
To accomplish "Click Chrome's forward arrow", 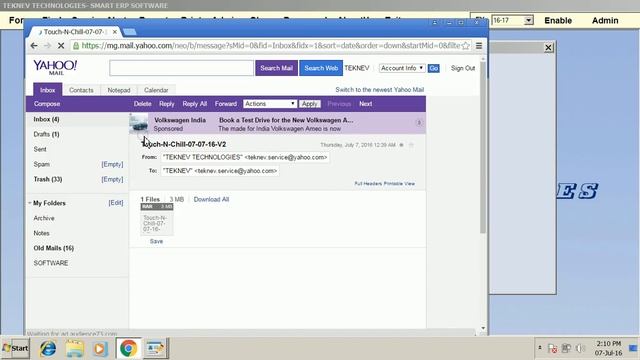I will 47,46.
